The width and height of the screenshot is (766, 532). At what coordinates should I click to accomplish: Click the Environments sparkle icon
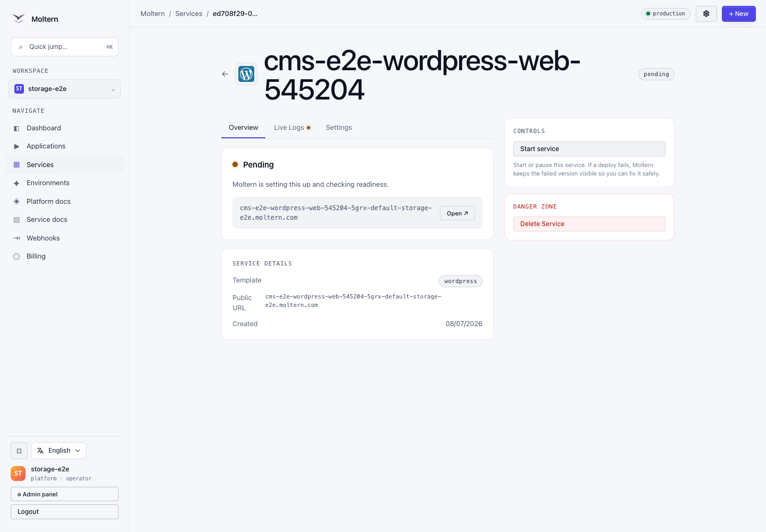(16, 183)
